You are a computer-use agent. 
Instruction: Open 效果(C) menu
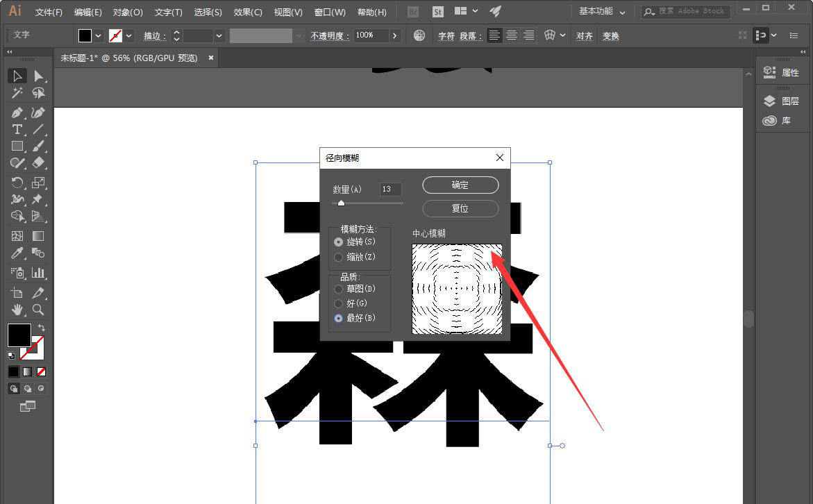(x=248, y=12)
